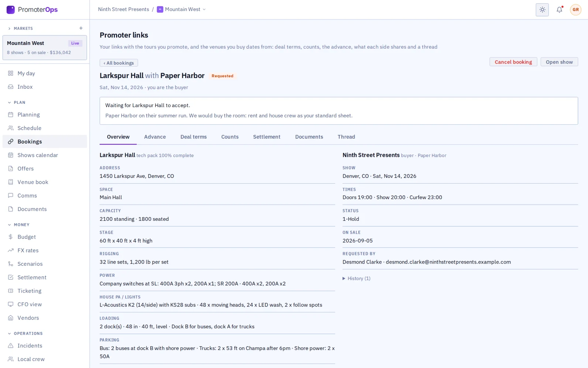
Task: Click the PromoterOps logo icon
Action: point(11,10)
